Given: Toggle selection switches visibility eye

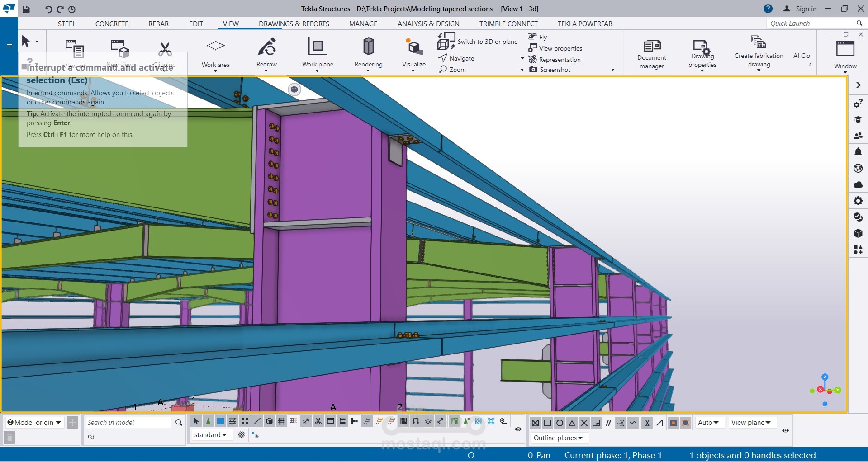Looking at the screenshot, I should [518, 429].
